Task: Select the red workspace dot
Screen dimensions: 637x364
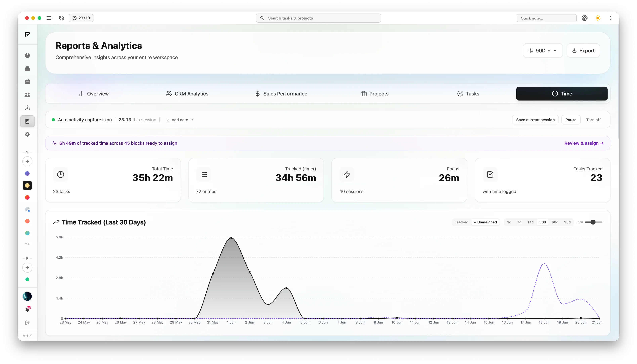Action: [x=27, y=198]
